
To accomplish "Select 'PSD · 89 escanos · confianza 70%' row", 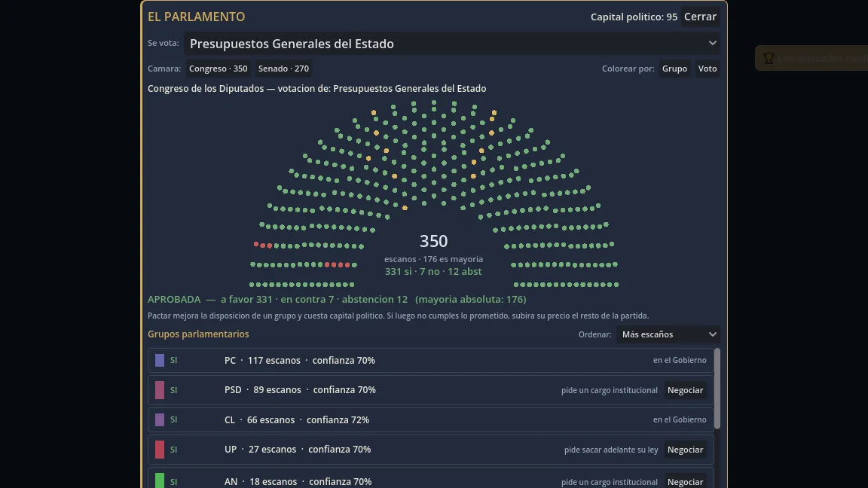I will 431,390.
